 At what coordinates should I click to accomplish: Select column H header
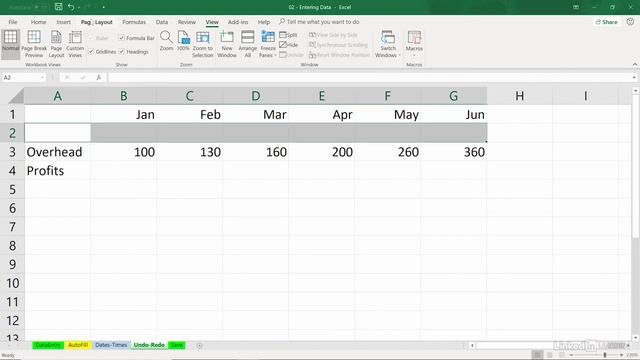coord(519,96)
